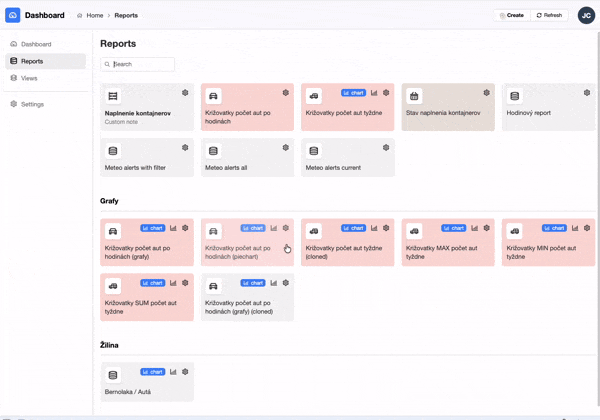Click gear icon on Meteo alerts all
The image size is (600, 420).
(x=286, y=148)
